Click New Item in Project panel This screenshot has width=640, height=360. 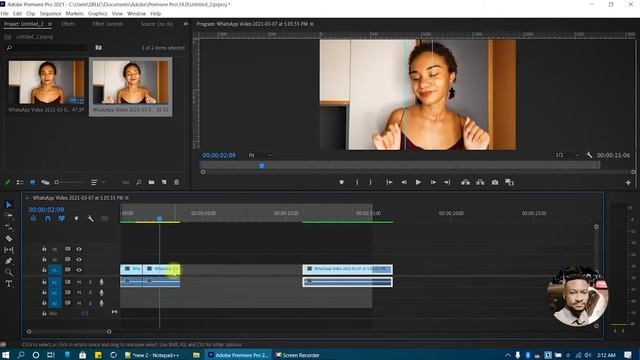(164, 182)
